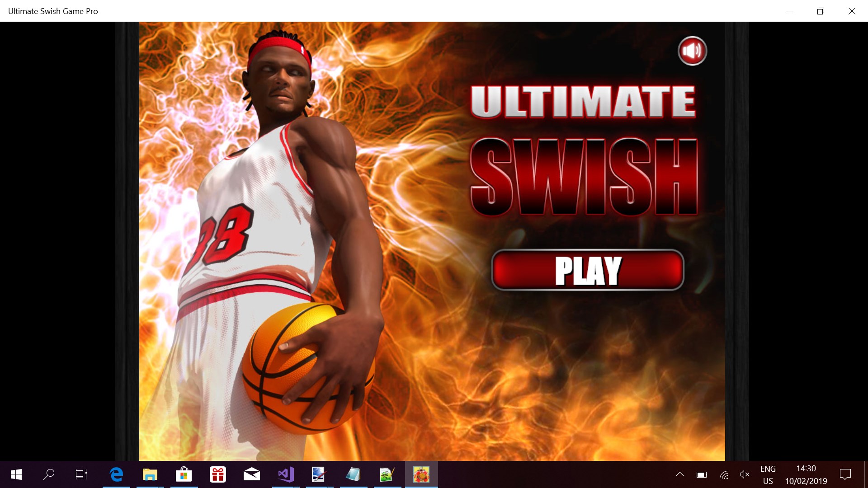Viewport: 868px width, 488px height.
Task: Open the Windows Start menu
Action: 16,474
